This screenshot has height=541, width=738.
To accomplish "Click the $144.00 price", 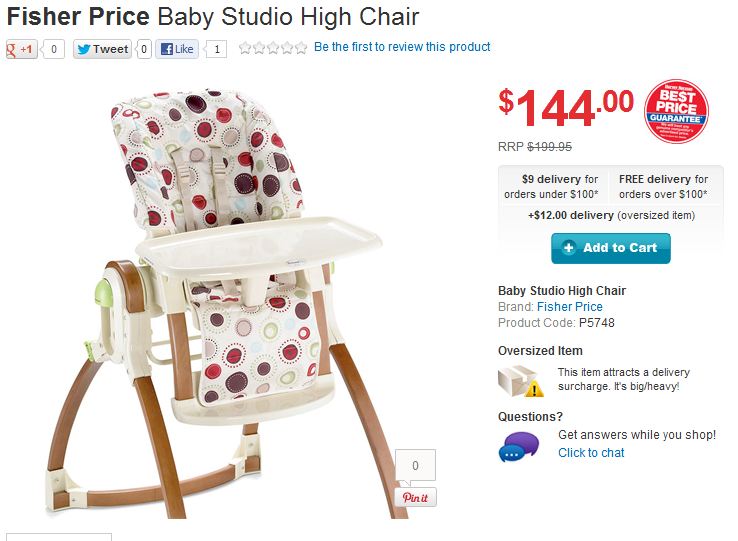I will click(566, 107).
